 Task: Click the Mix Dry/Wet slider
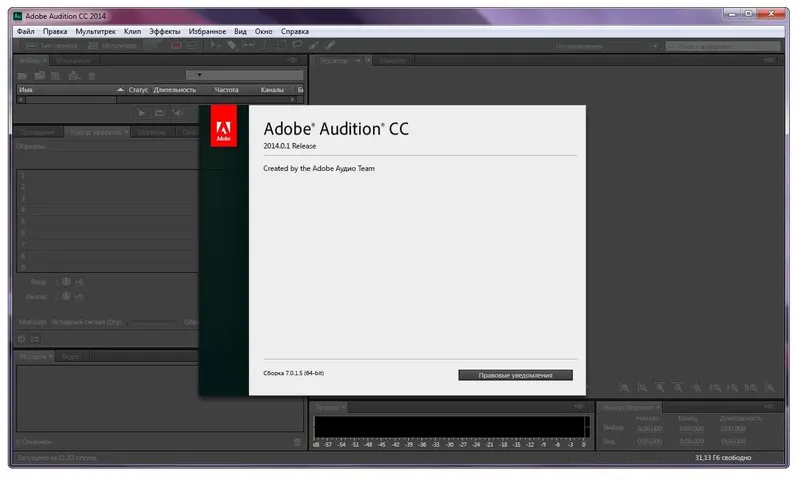pos(152,322)
